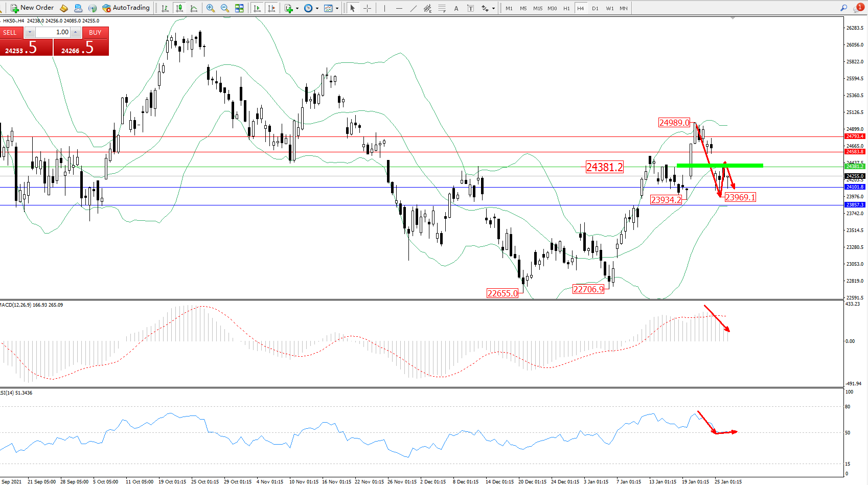Toggle AutoTrading on or off

click(126, 8)
